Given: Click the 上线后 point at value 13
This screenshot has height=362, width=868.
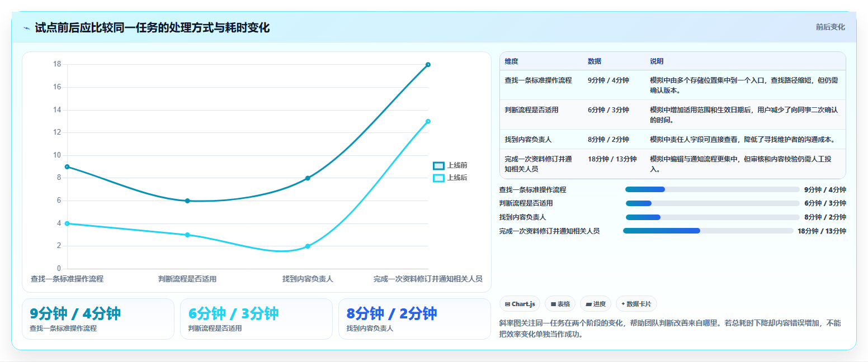Looking at the screenshot, I should click(428, 121).
